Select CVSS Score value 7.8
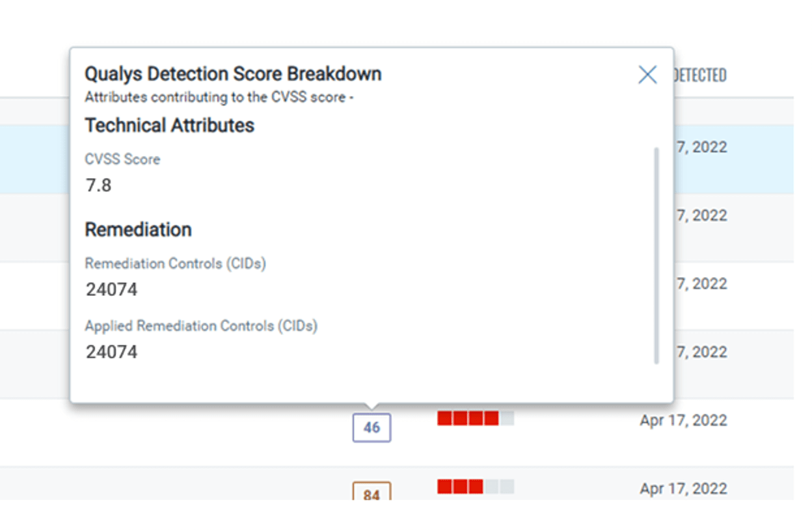This screenshot has width=812, height=530. pos(98,185)
